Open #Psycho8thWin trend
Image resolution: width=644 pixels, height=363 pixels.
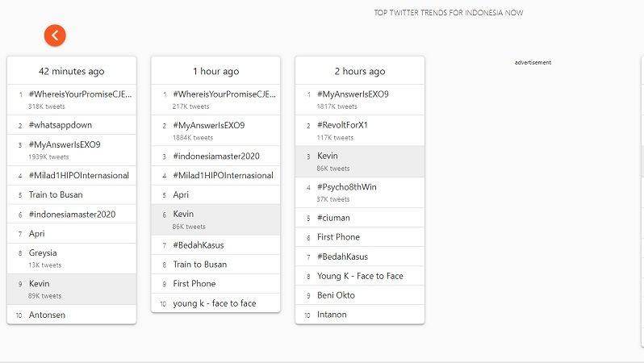[360, 193]
